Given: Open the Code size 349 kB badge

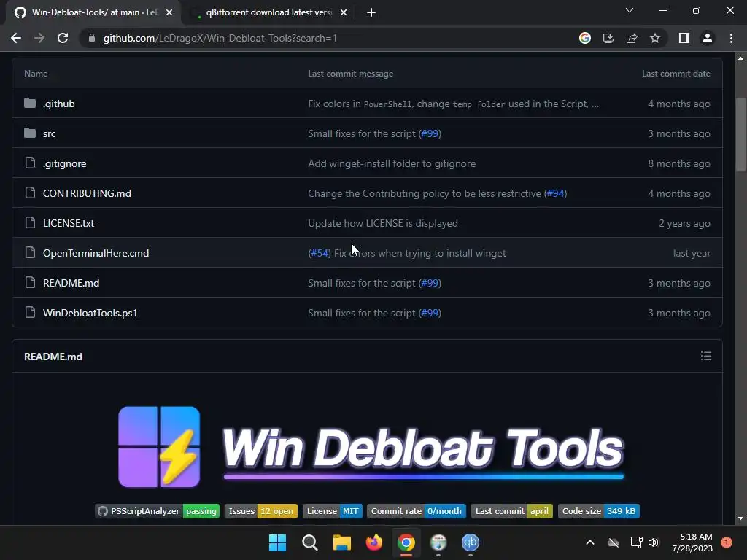Looking at the screenshot, I should point(598,511).
